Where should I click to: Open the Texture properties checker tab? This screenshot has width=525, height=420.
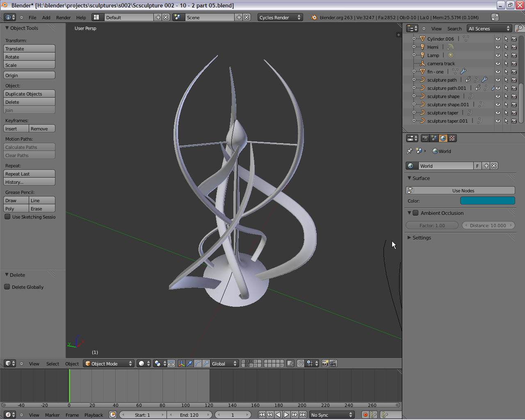coord(451,138)
